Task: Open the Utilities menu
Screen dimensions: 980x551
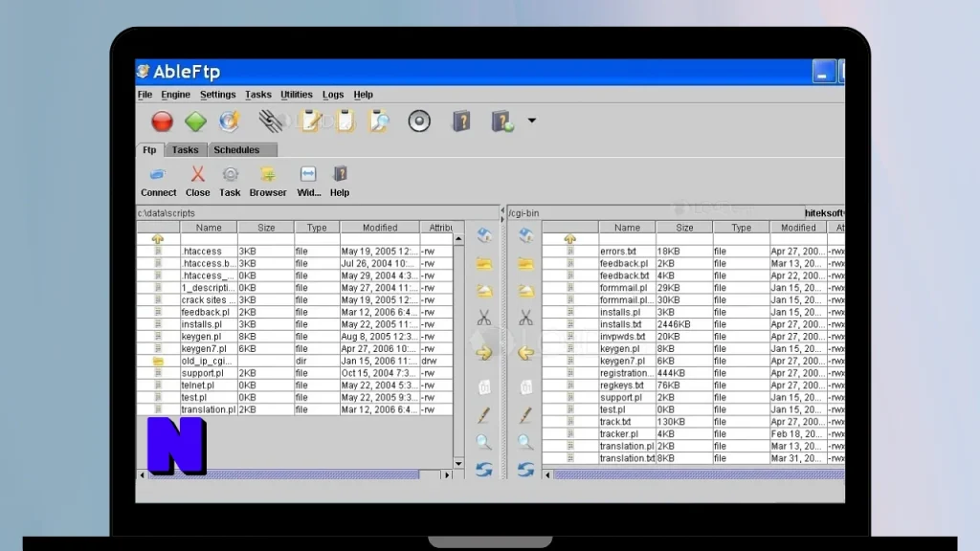Action: (297, 95)
